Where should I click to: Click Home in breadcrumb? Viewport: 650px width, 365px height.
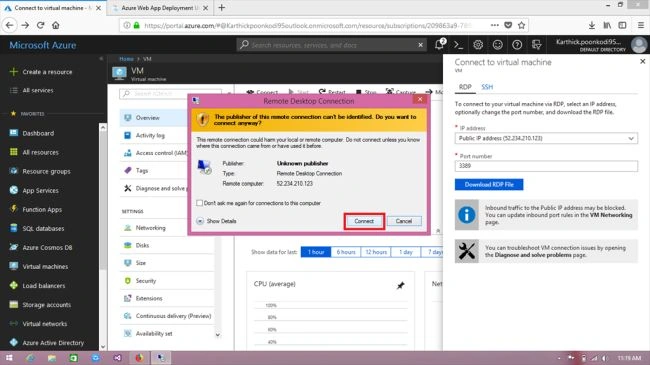click(x=126, y=59)
